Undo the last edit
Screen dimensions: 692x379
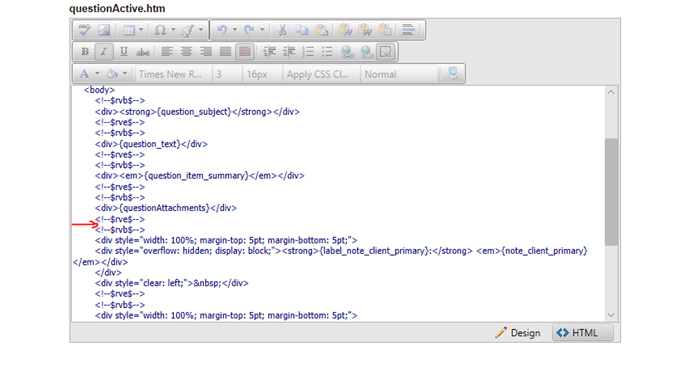pyautogui.click(x=222, y=30)
